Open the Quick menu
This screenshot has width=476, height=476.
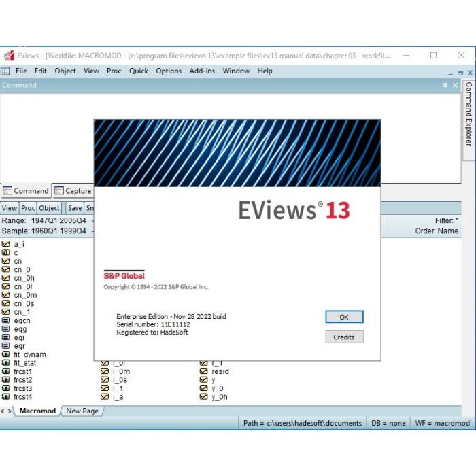coord(139,71)
